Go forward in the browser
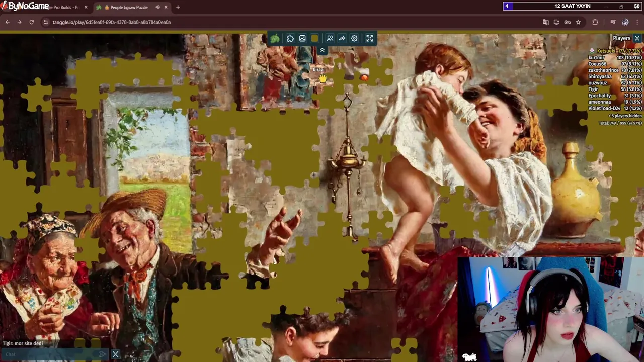The width and height of the screenshot is (644, 362). tap(19, 22)
